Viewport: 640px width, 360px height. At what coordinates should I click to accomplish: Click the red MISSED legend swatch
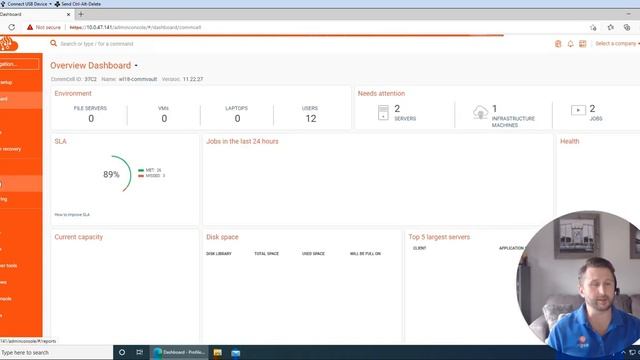tap(141, 176)
